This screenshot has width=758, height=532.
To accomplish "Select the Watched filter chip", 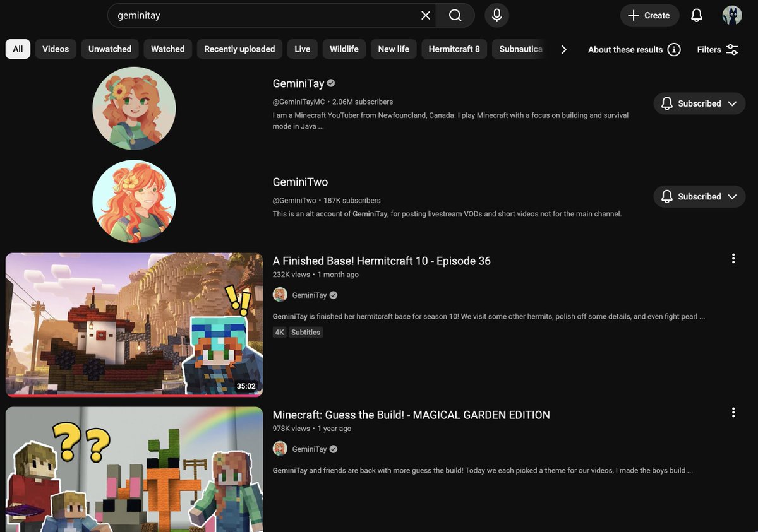I will [168, 49].
